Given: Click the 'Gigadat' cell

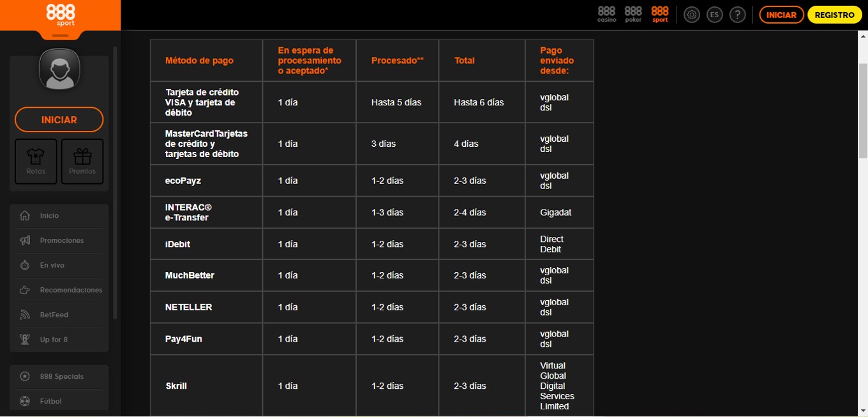Looking at the screenshot, I should tap(559, 213).
